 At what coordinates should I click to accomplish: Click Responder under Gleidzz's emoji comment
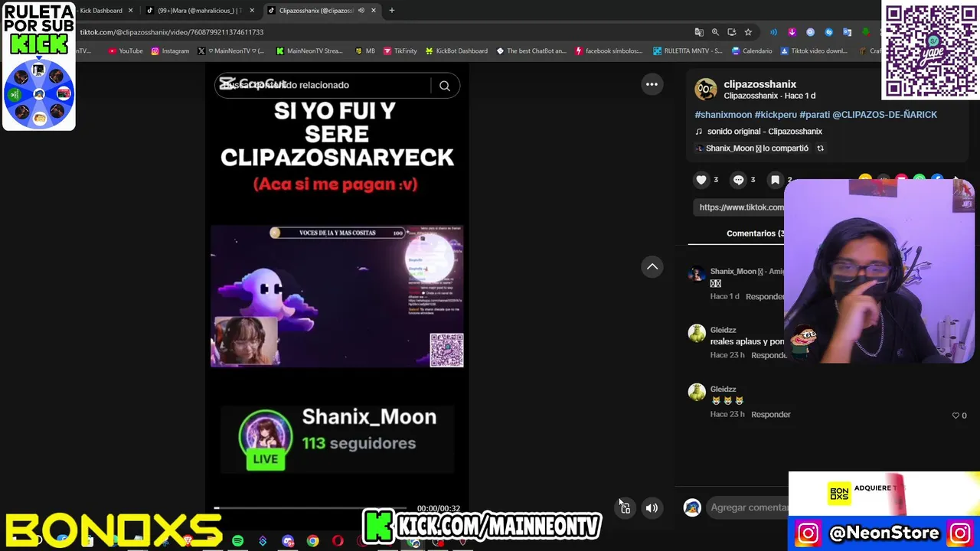click(770, 415)
